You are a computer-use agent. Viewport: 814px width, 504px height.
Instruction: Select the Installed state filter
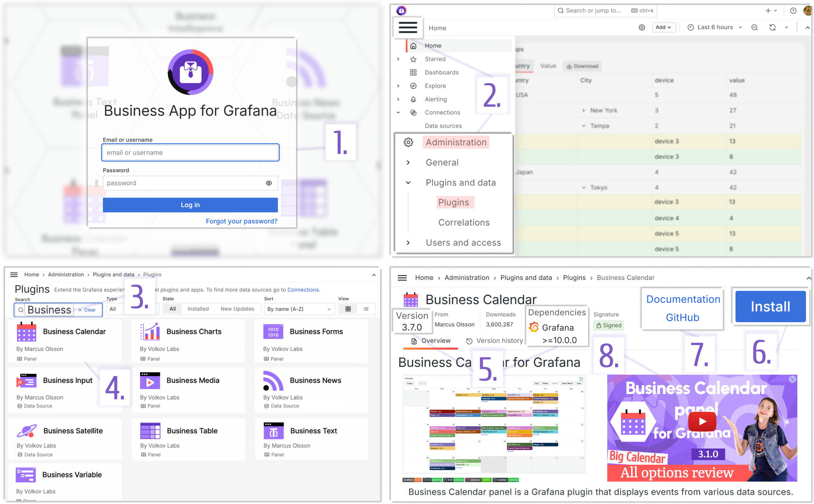pos(198,309)
